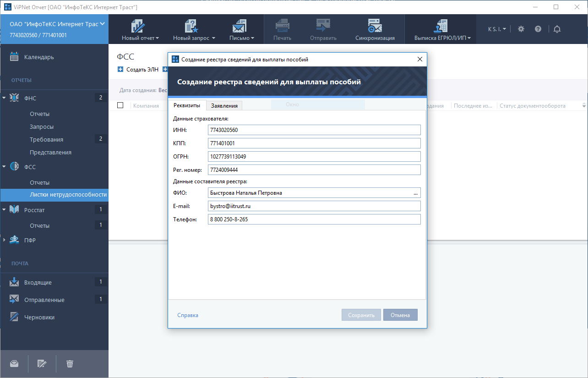Click the Синхронизация icon
Viewport: 588px width, 378px height.
[x=375, y=27]
